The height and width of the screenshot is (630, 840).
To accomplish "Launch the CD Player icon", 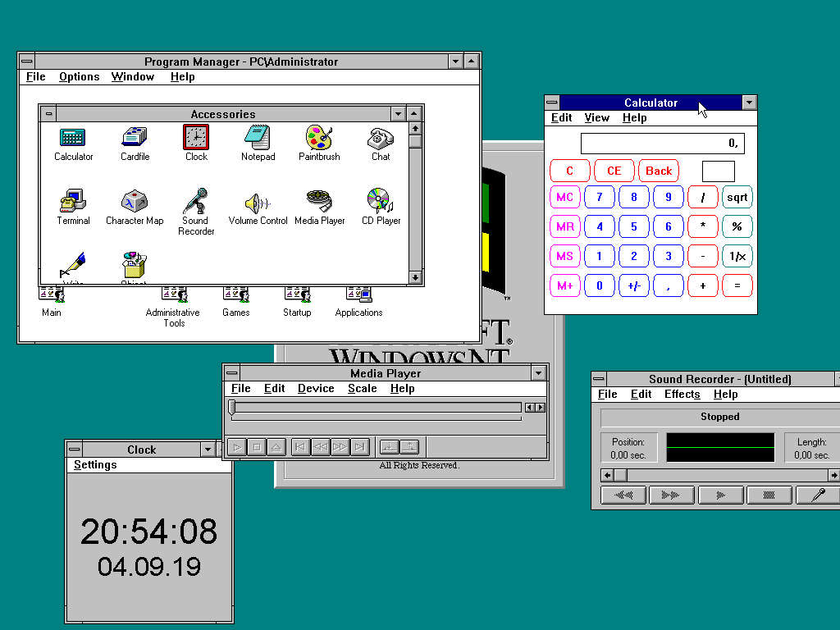I will tap(381, 200).
